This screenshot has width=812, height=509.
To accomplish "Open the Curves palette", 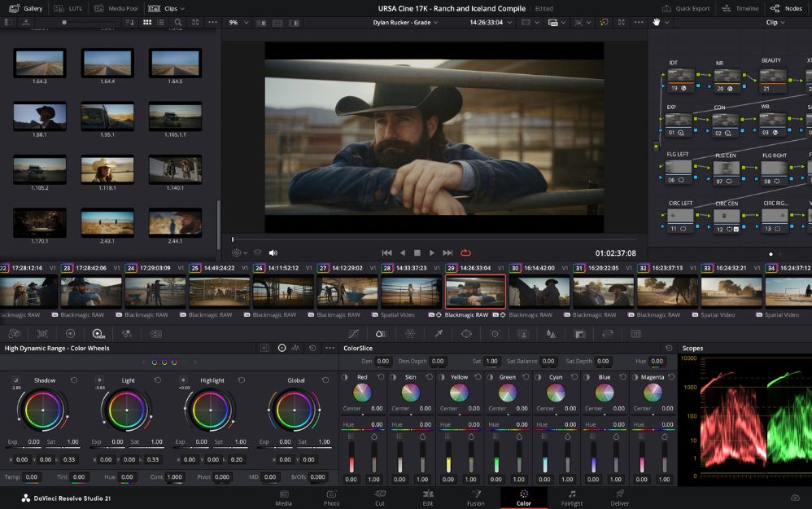I will pos(353,334).
